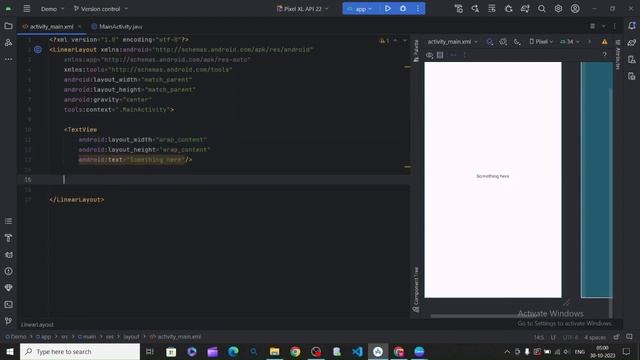Click the gutter icon beside LinearLayout line

coord(38,50)
